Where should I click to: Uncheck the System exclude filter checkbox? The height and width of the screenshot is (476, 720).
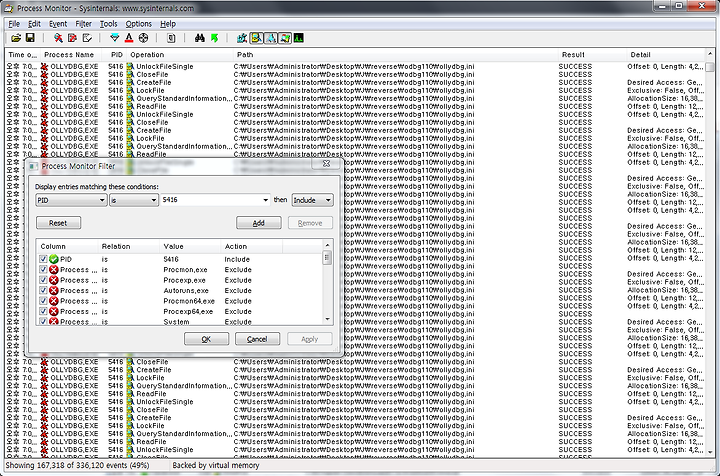[x=43, y=321]
